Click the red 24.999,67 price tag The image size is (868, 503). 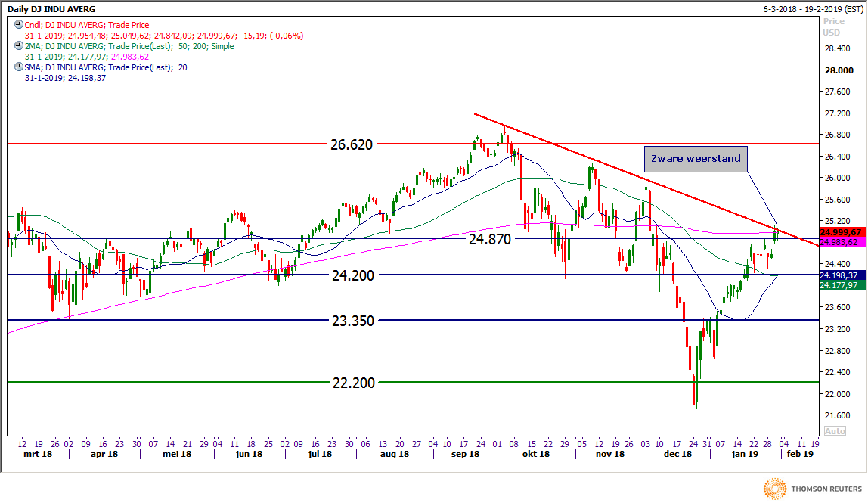point(840,232)
